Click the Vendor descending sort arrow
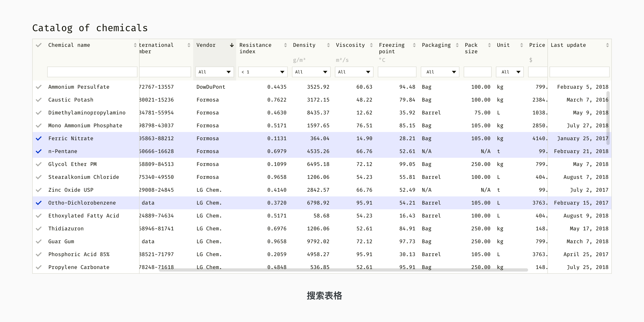Screen dimensions: 644x322 [232, 45]
